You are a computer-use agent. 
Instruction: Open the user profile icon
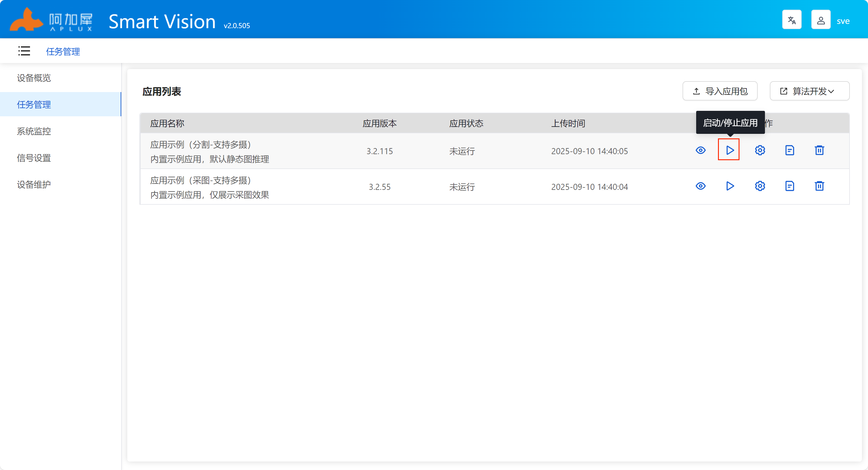(x=820, y=20)
